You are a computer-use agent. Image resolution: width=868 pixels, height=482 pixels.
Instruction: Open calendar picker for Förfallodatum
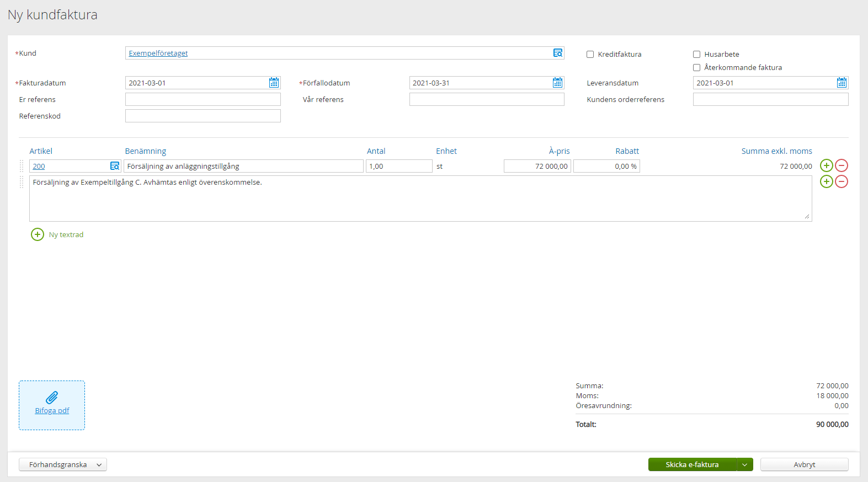[x=558, y=83]
